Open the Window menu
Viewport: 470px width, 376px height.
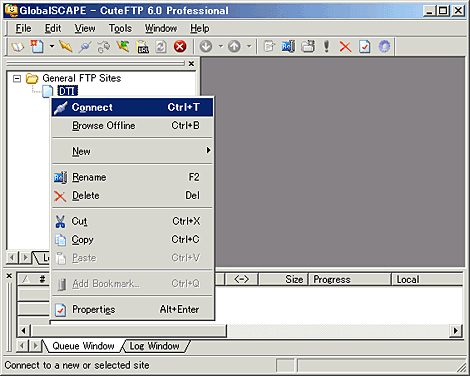161,28
